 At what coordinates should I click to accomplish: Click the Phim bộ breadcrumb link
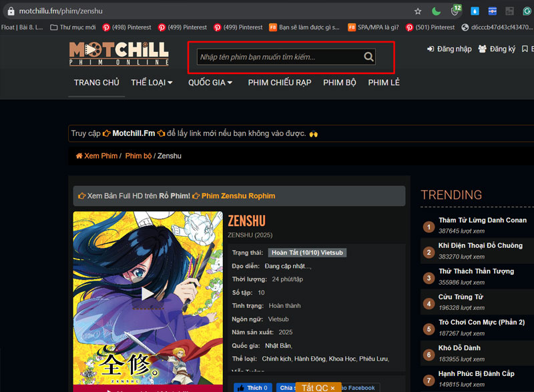(138, 156)
